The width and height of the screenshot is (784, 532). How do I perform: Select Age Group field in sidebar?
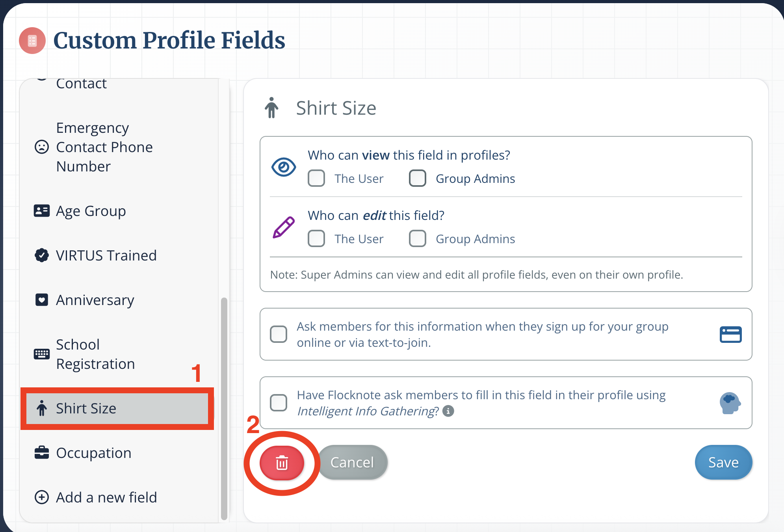91,211
